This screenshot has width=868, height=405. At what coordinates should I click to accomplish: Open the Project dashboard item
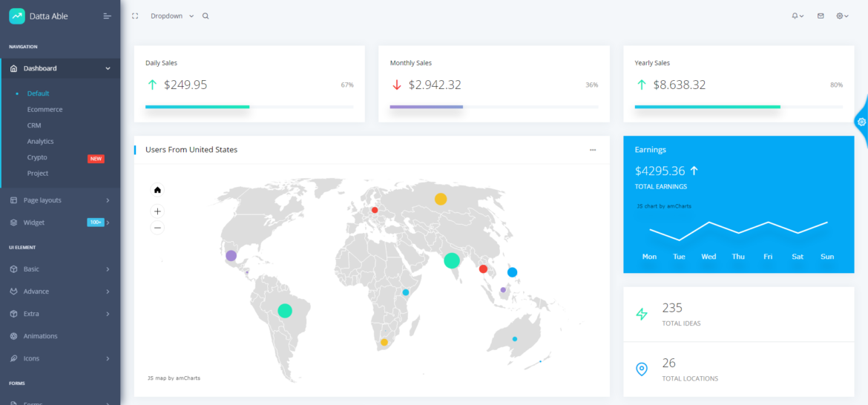coord(38,173)
